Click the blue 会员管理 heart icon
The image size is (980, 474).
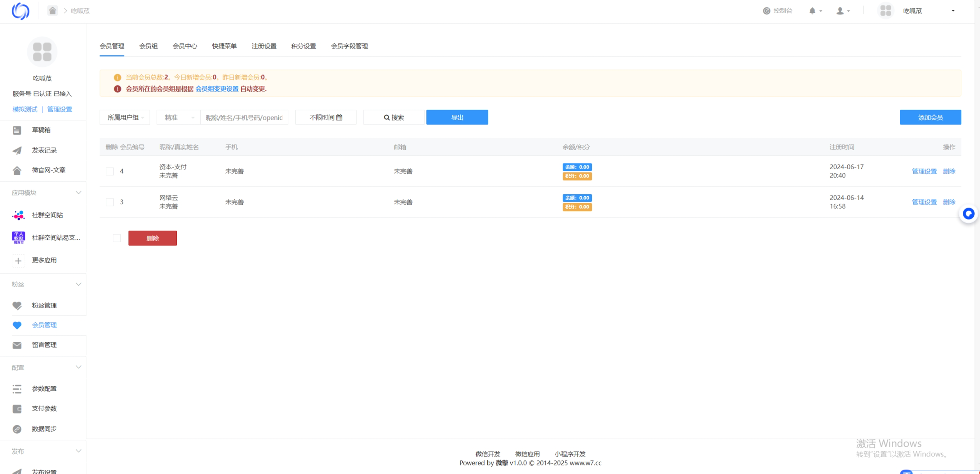click(x=17, y=325)
